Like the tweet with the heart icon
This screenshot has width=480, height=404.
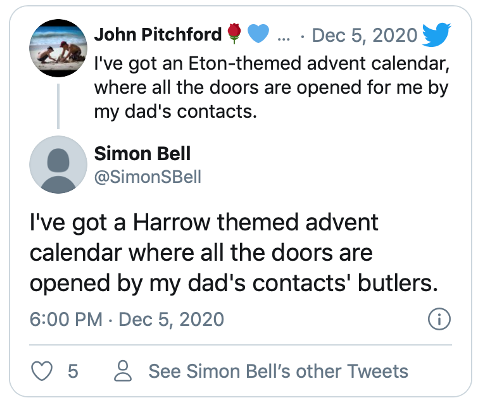[42, 371]
